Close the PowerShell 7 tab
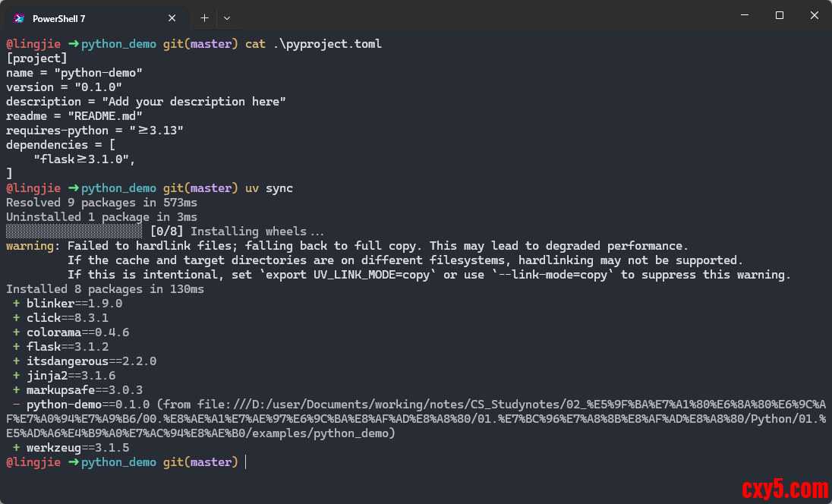832x504 pixels. 172,17
